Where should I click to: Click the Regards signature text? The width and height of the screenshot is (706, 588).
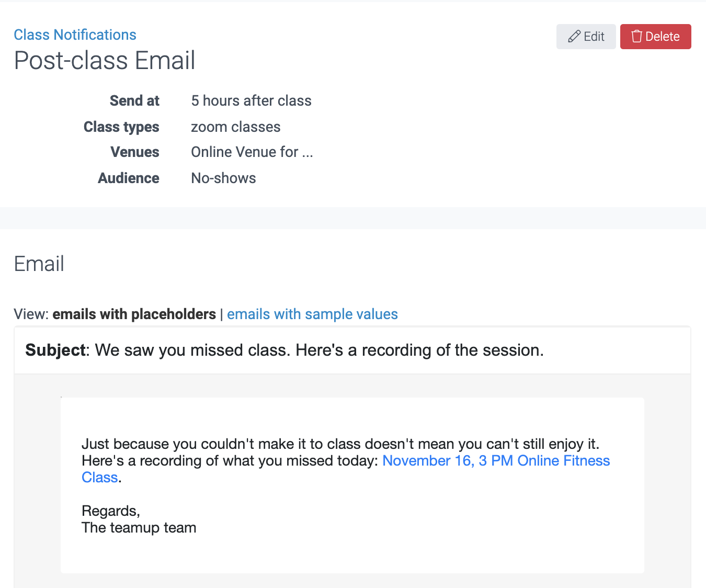click(110, 511)
